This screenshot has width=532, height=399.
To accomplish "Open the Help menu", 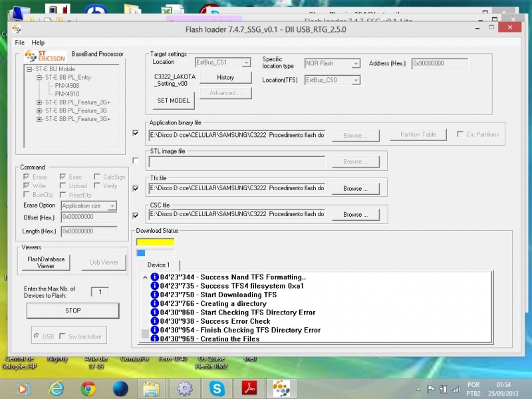I will 38,43.
